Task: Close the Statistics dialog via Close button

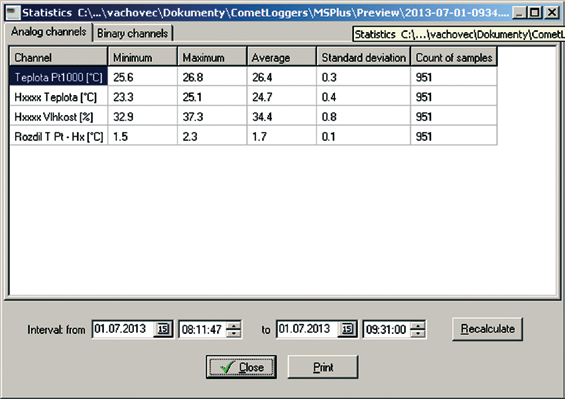Action: [241, 367]
